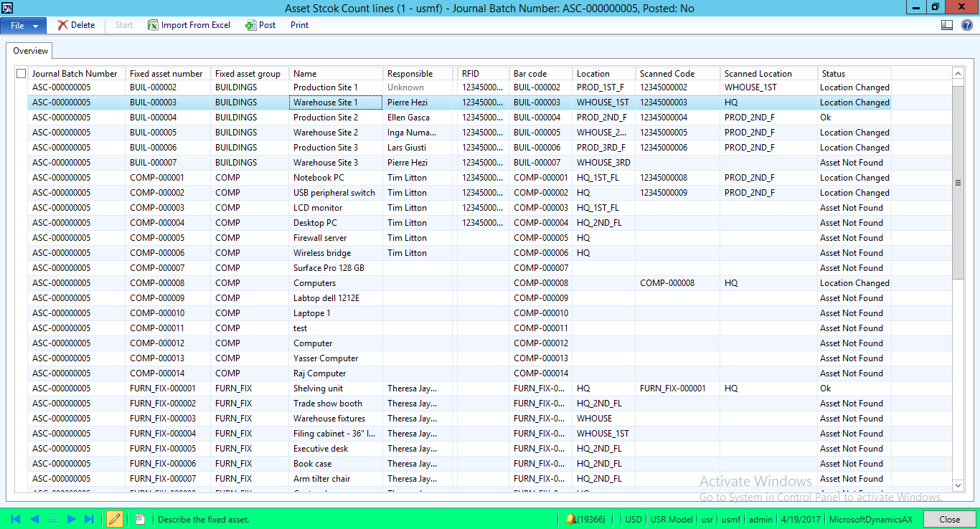The image size is (980, 529).
Task: Click Import From Excel in toolbar
Action: click(x=189, y=25)
